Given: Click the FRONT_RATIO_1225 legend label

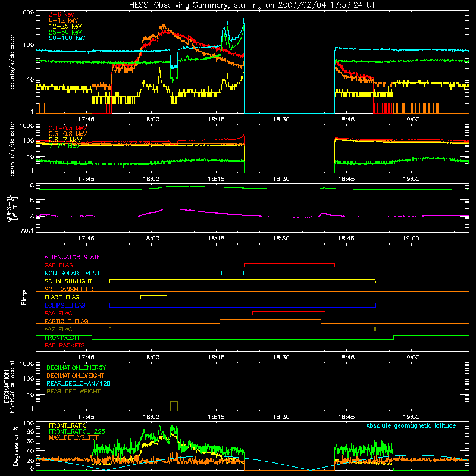Looking at the screenshot, I should click(77, 431).
